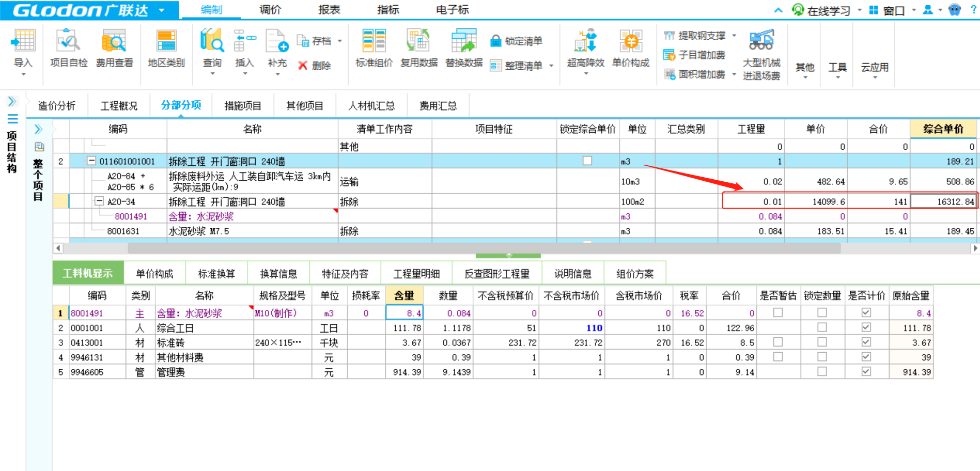Screen dimensions: 980x471
Task: Open the 费用查看 cost viewer icon
Action: click(114, 41)
